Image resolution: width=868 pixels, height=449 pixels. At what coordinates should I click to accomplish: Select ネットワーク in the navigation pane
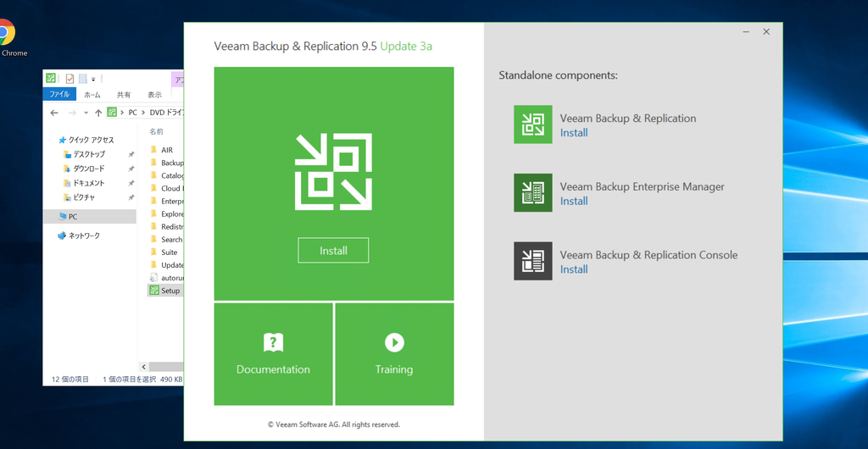click(84, 236)
